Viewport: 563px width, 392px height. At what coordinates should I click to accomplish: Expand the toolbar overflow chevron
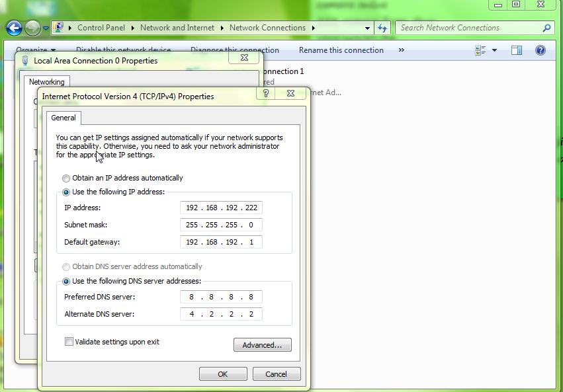401,50
